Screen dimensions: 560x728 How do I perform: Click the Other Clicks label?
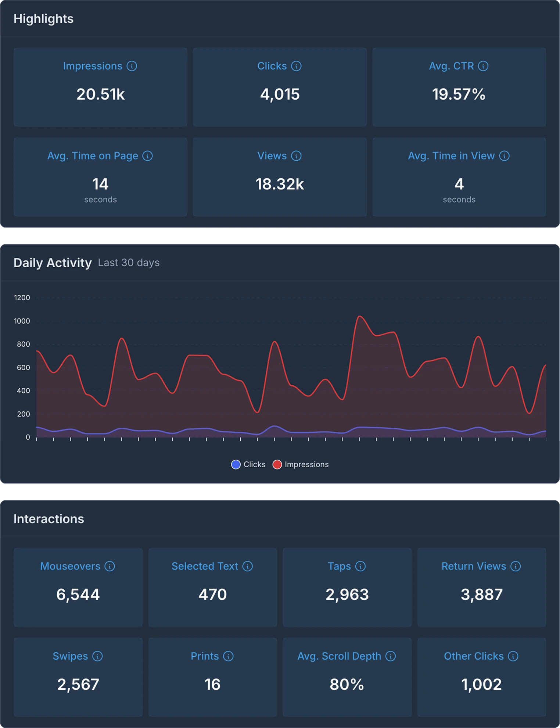(x=474, y=656)
